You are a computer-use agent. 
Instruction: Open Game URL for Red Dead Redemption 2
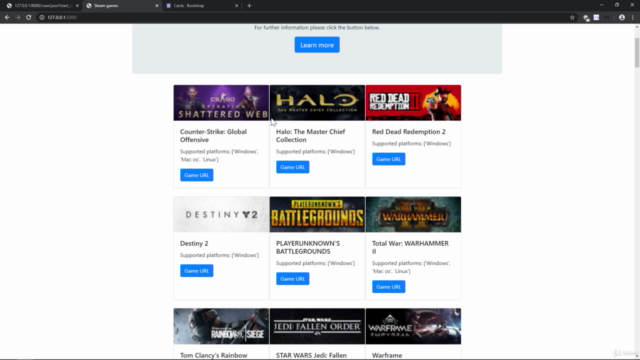pos(389,159)
